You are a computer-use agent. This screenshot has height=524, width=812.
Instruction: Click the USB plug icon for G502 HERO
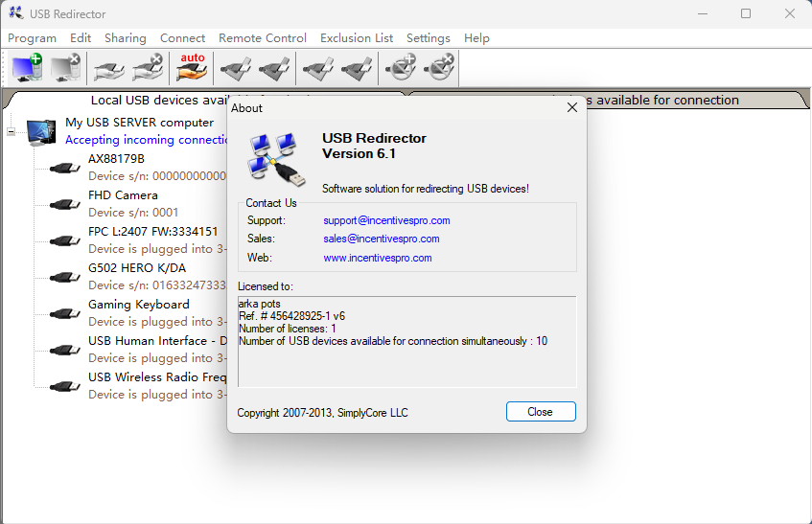tap(65, 277)
